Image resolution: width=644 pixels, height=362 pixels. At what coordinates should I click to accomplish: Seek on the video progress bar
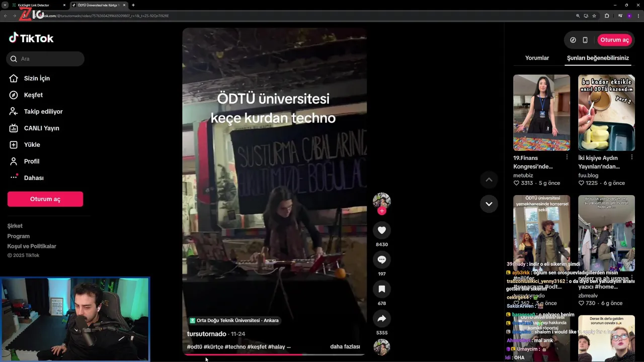pyautogui.click(x=274, y=354)
